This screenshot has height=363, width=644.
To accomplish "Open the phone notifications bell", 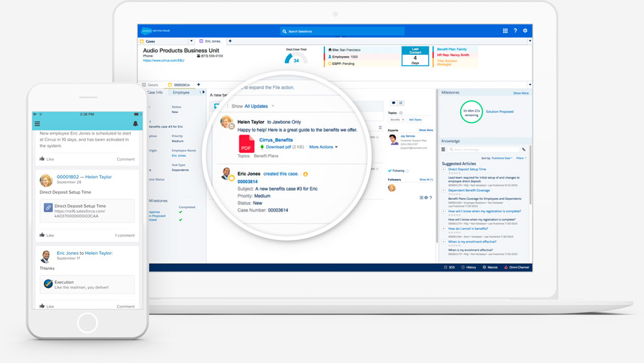I will [135, 124].
